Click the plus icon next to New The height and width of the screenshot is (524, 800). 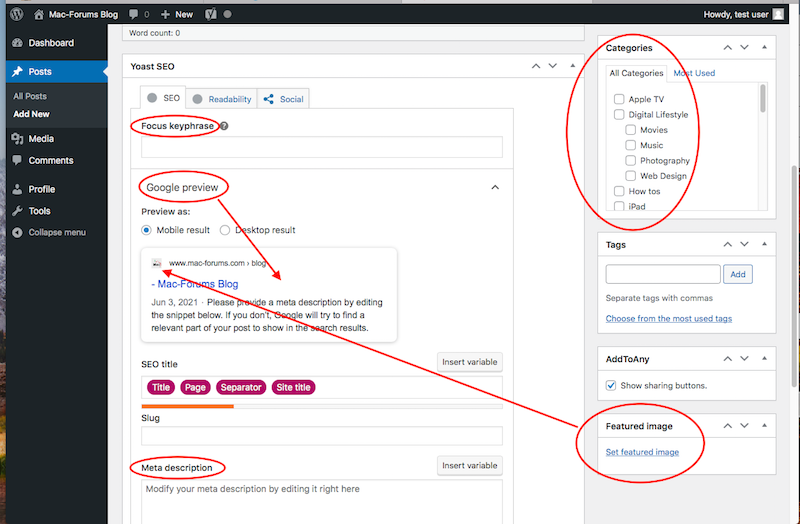[165, 14]
